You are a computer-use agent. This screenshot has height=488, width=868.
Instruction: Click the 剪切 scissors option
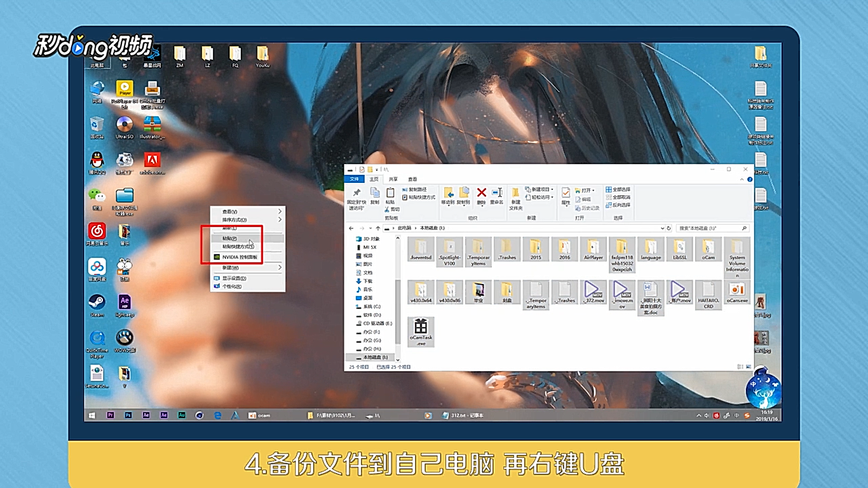pos(391,209)
